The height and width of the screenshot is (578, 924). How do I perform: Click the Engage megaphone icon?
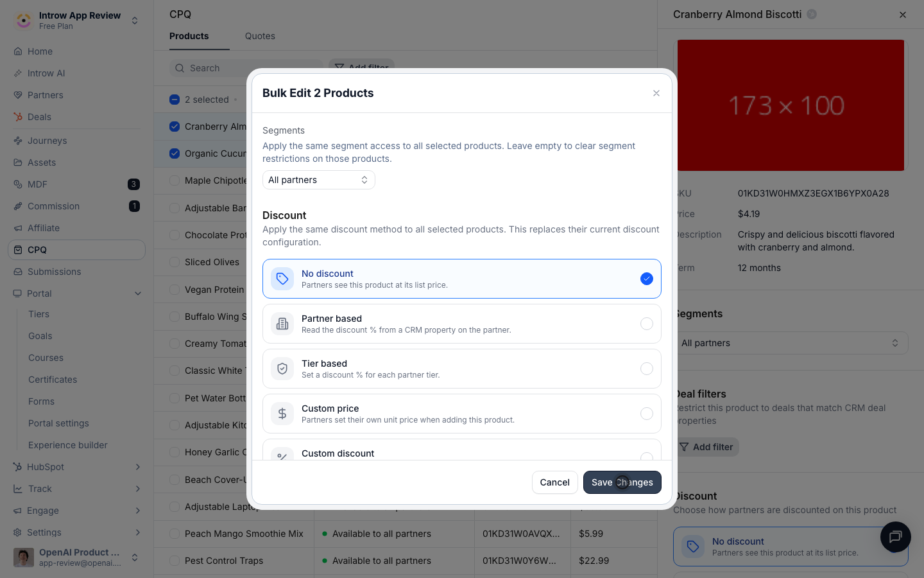pos(18,511)
